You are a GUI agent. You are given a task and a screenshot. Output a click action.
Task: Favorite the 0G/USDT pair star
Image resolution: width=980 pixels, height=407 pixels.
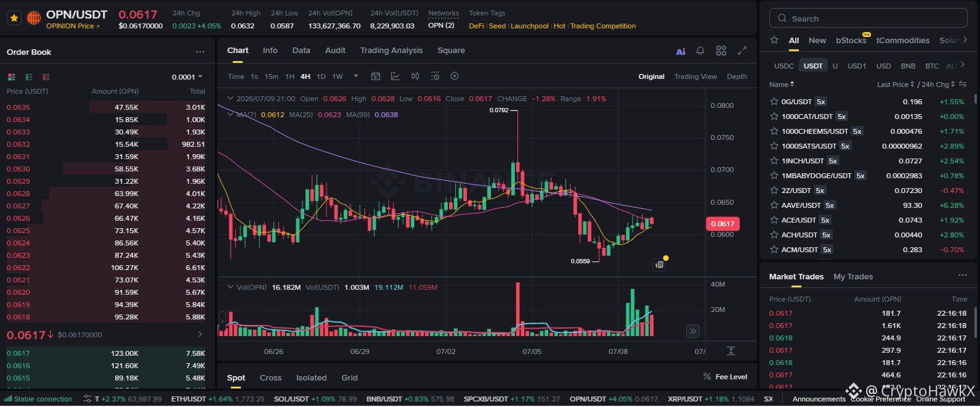click(x=774, y=102)
